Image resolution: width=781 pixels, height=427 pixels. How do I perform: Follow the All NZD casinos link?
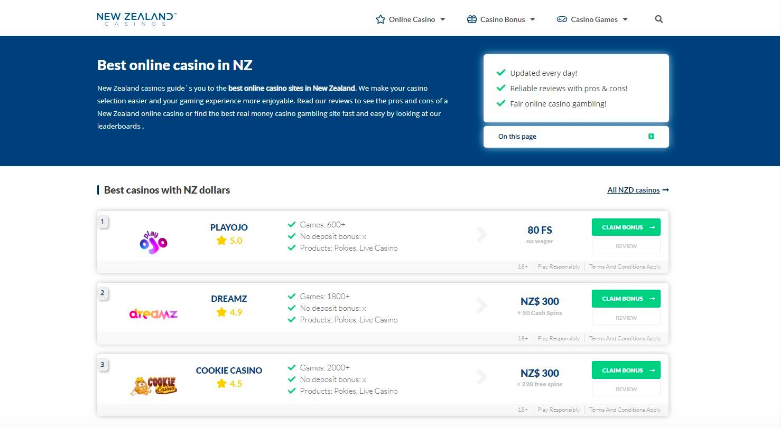[637, 189]
